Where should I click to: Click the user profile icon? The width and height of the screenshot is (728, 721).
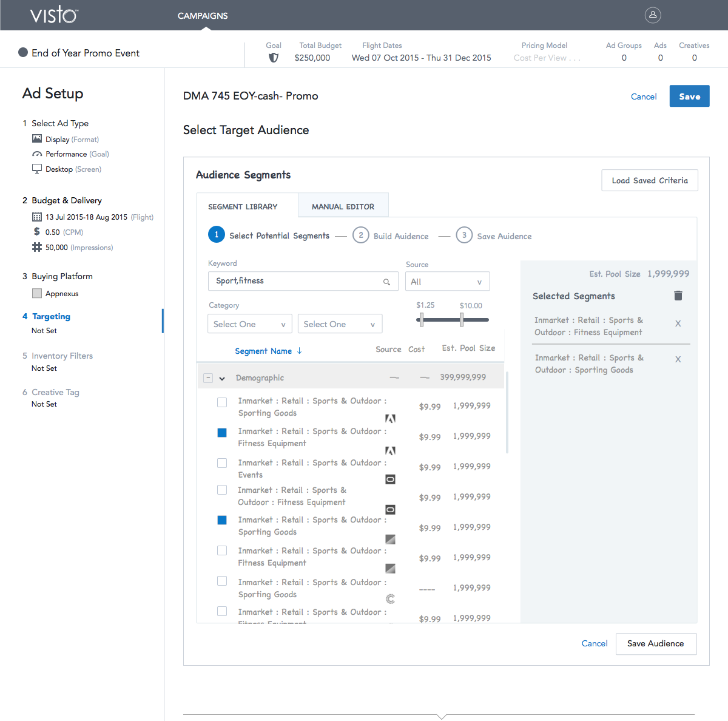[653, 15]
